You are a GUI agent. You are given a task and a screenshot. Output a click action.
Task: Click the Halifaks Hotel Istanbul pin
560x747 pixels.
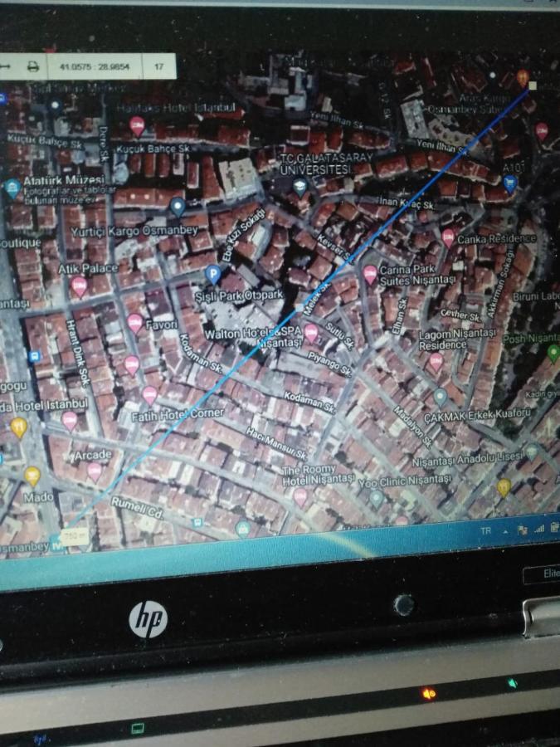pos(137,126)
